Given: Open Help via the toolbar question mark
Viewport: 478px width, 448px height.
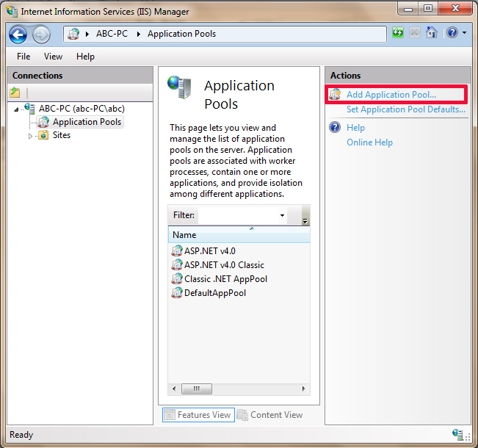Looking at the screenshot, I should tap(452, 32).
